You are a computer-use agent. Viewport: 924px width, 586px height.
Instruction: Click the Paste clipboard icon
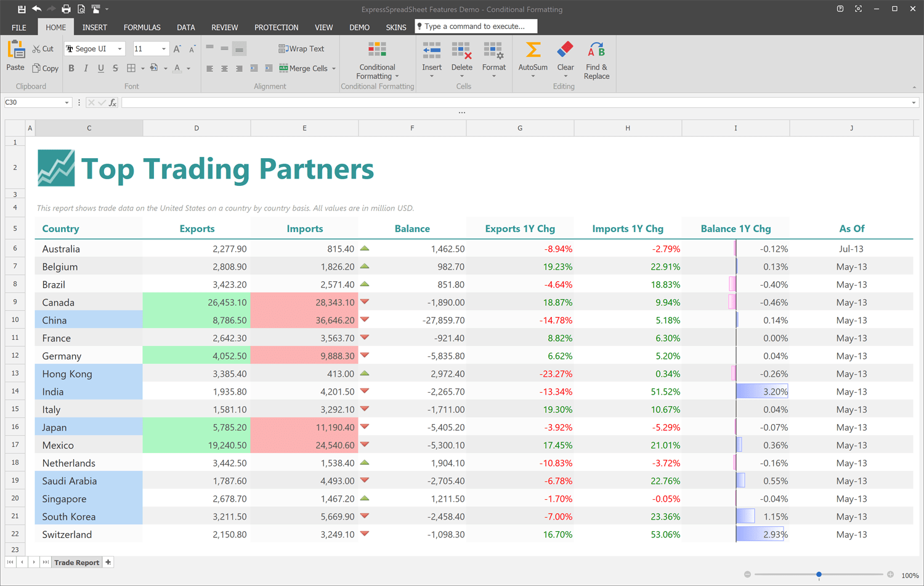tap(15, 50)
